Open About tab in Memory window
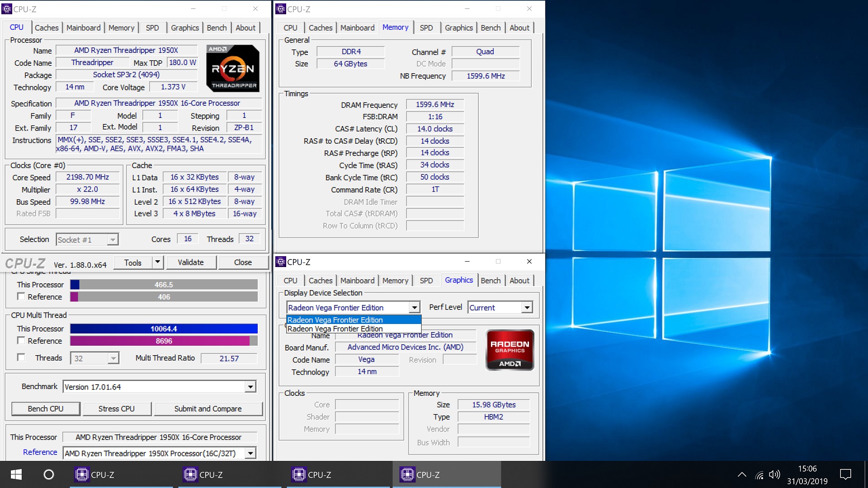868x488 pixels. (x=519, y=28)
